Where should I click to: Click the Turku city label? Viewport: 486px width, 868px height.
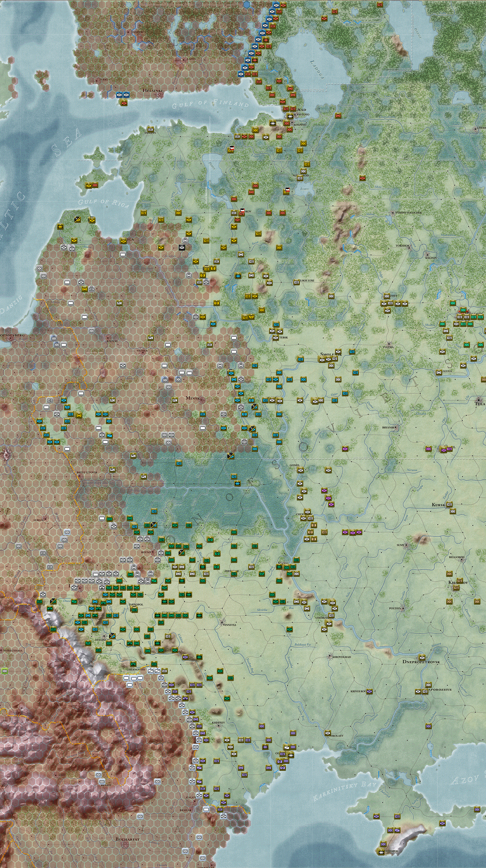coord(104,79)
